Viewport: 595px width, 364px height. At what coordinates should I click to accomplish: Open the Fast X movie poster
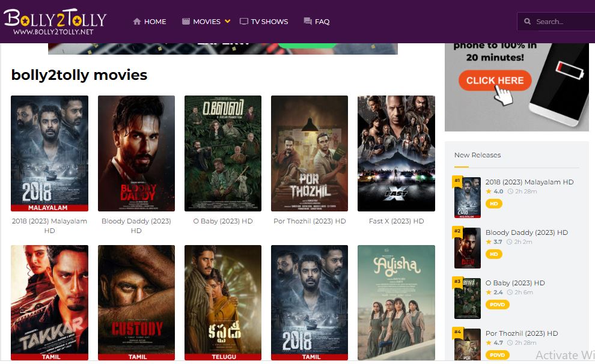[396, 153]
